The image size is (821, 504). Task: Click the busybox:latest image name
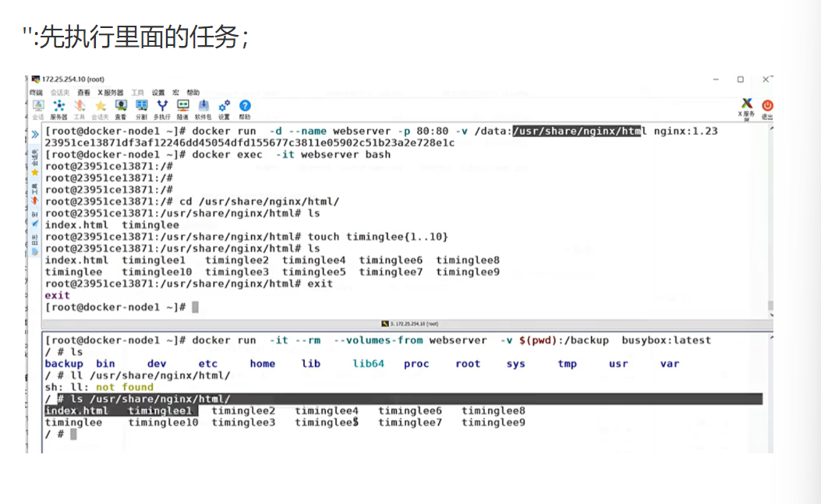click(666, 340)
